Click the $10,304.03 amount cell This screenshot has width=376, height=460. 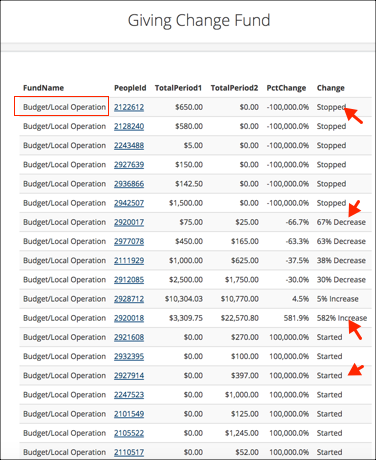click(x=184, y=299)
